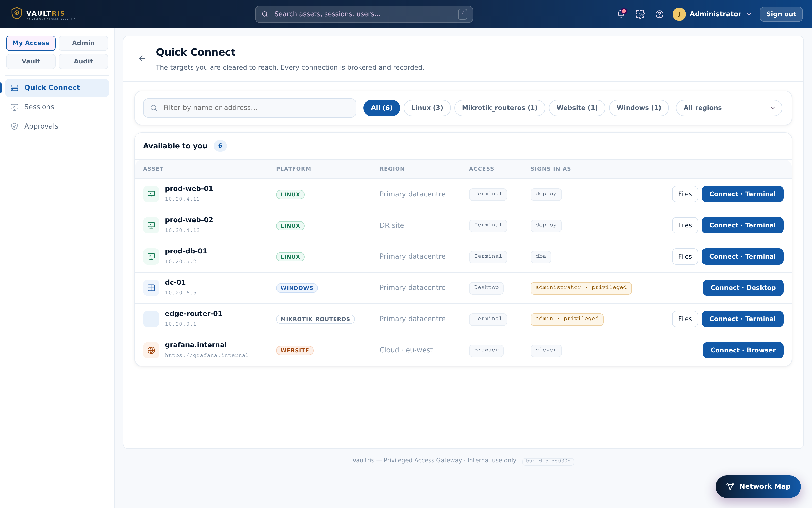This screenshot has height=508, width=812.
Task: Click the Vaultris shield logo
Action: click(x=16, y=13)
